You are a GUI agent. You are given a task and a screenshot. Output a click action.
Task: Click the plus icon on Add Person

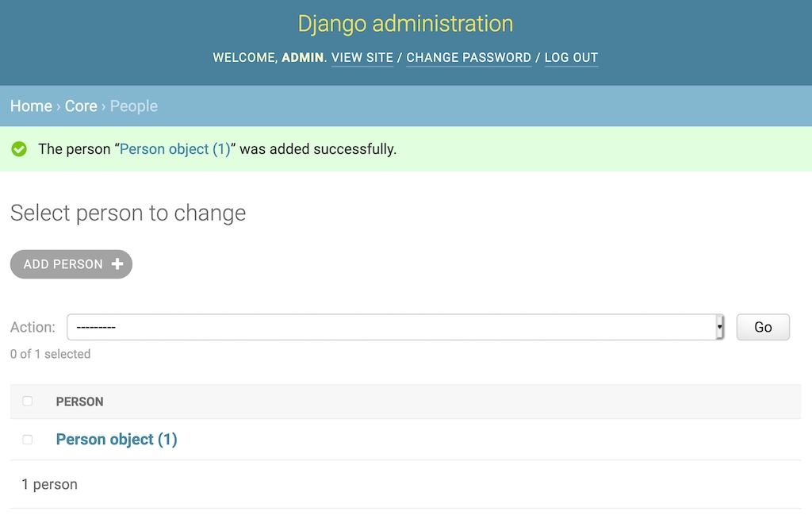[117, 264]
